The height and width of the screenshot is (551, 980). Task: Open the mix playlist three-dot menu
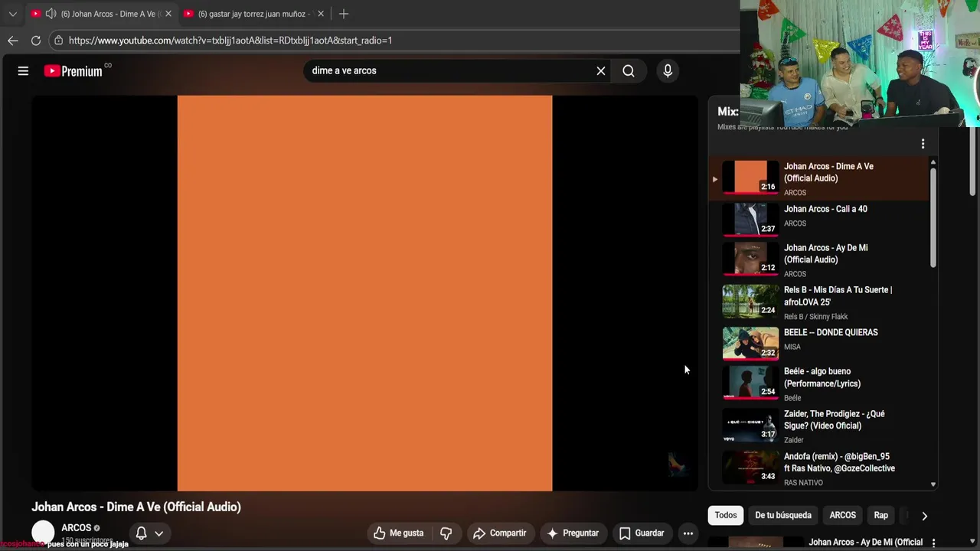coord(923,144)
